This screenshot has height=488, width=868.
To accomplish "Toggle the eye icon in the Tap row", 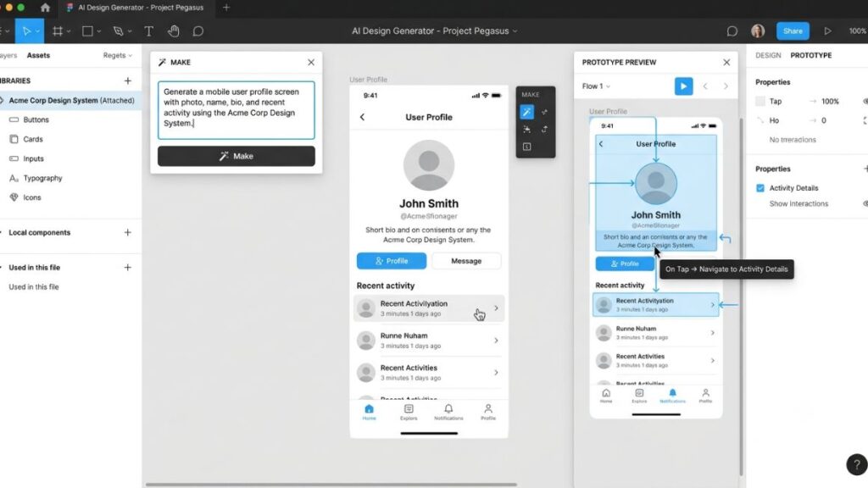I will click(865, 102).
